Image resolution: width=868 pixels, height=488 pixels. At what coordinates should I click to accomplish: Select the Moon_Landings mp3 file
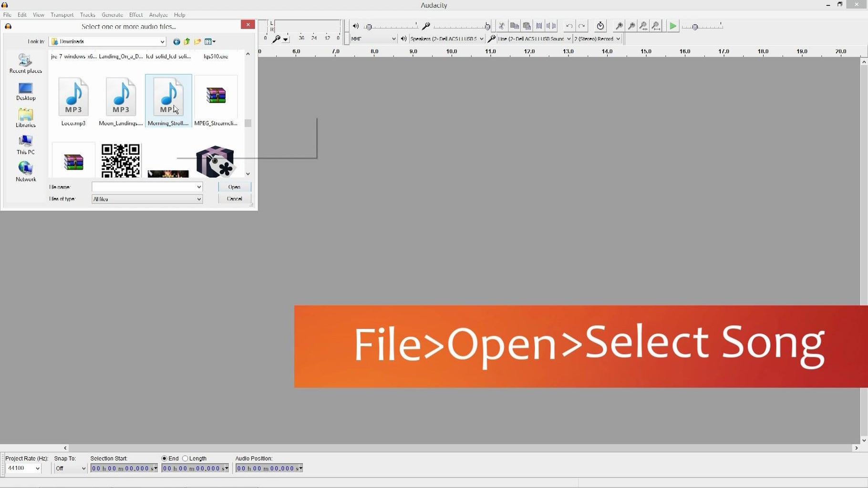tap(121, 102)
